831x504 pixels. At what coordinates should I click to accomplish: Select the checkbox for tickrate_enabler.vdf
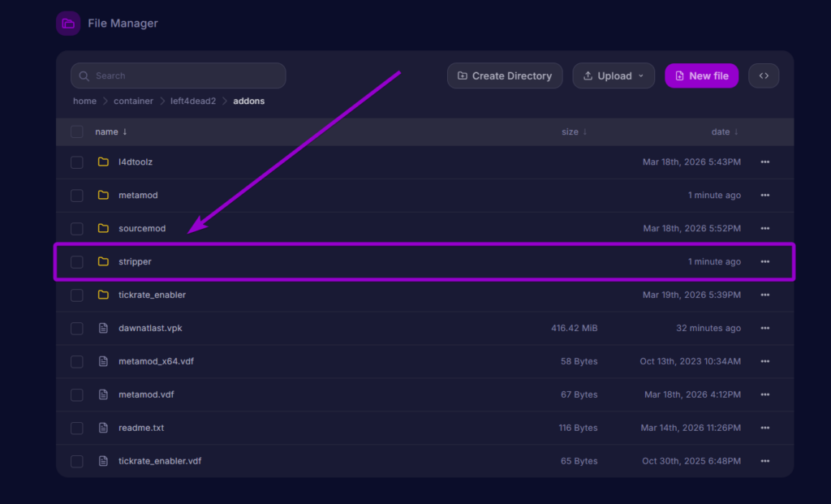click(76, 460)
